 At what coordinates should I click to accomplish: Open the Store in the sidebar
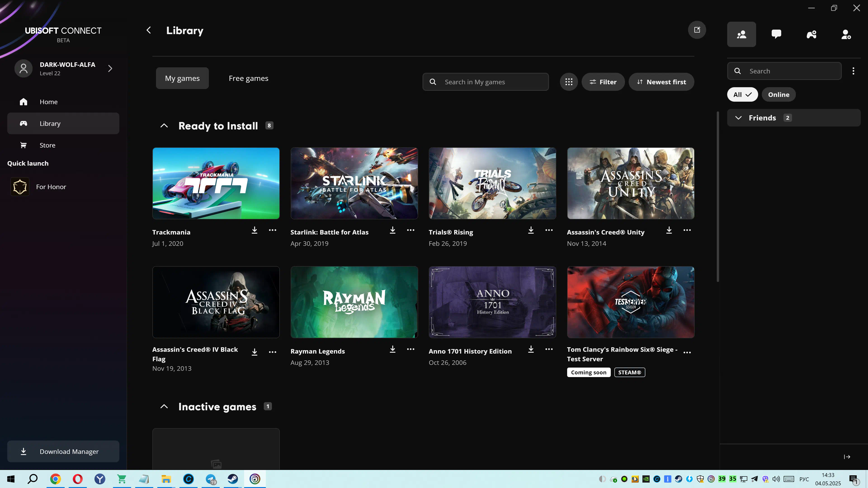(63, 145)
